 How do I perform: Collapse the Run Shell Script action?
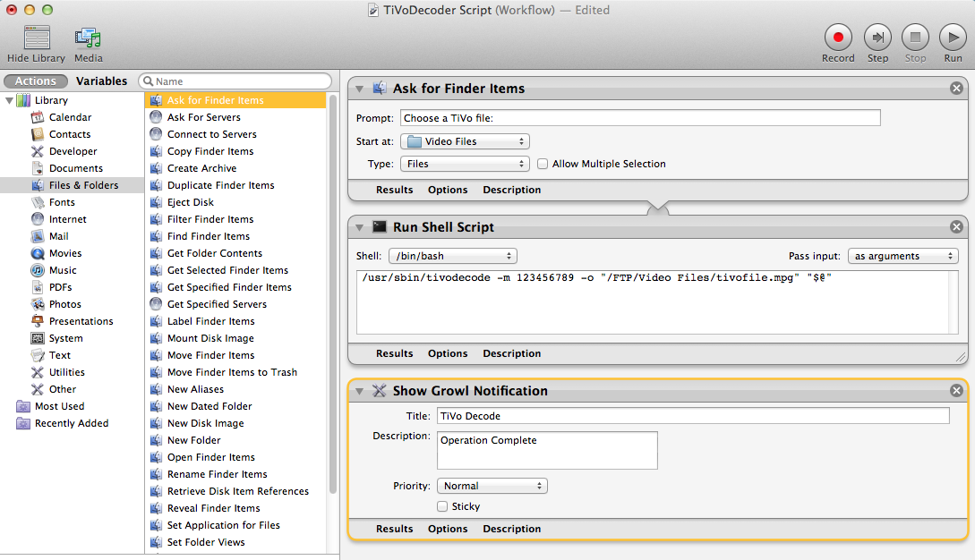tap(359, 227)
